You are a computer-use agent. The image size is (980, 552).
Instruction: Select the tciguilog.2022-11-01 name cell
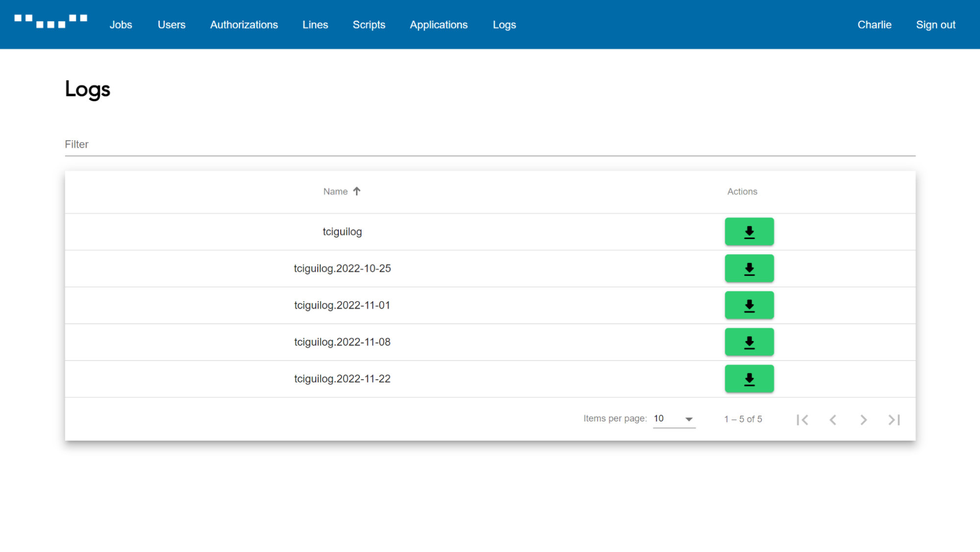[342, 305]
